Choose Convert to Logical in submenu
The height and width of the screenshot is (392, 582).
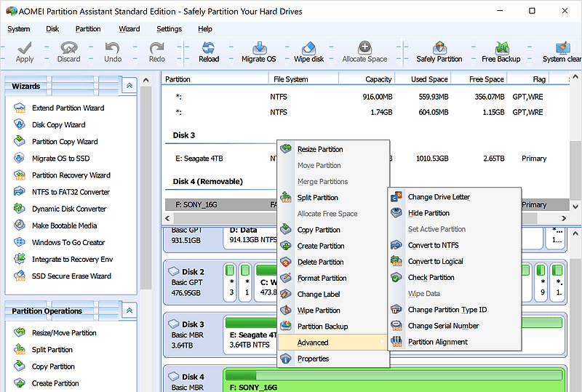[x=454, y=261]
